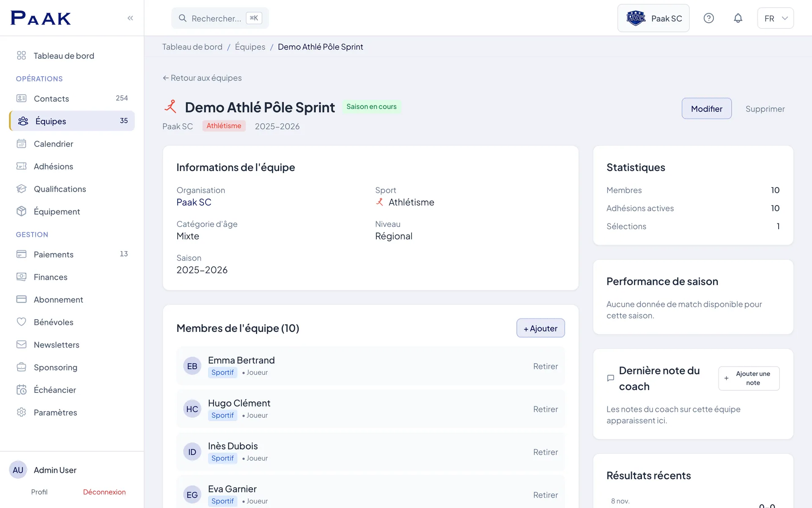Click Ajouter une note button
This screenshot has width=812, height=508.
749,378
